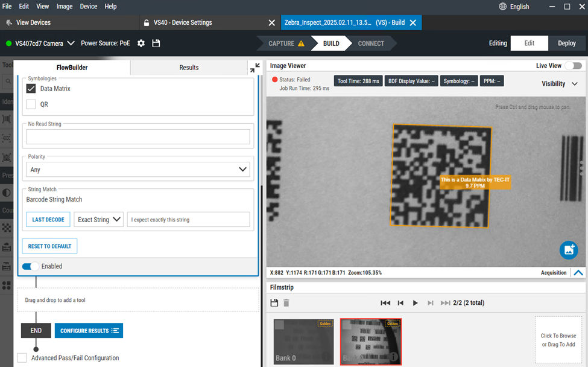The width and height of the screenshot is (588, 367).
Task: Click the Deploy button
Action: click(567, 43)
